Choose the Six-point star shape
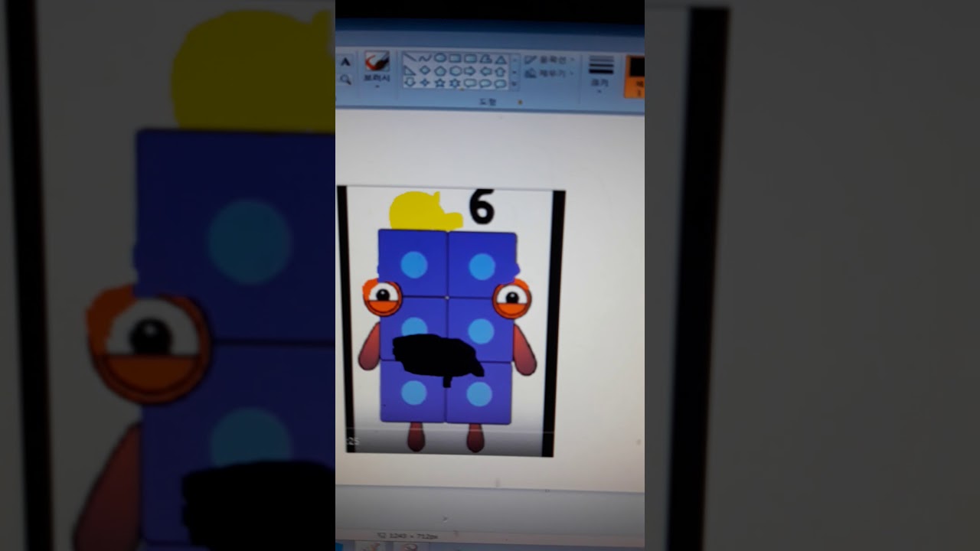 click(x=455, y=83)
